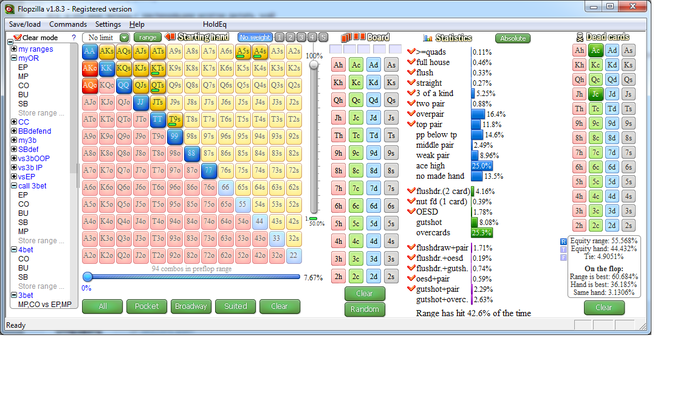Viewport: 700px width, 394px height.
Task: Select the AKo hand cell
Action: click(x=90, y=68)
